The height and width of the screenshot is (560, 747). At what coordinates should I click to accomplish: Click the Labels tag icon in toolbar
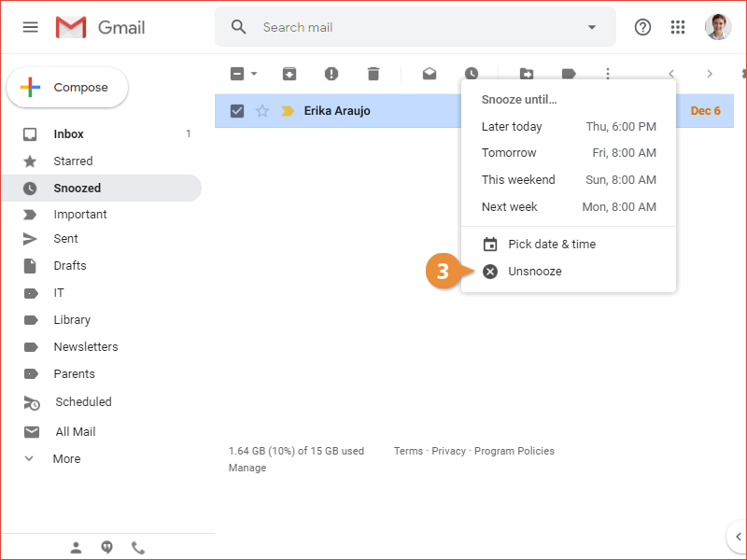(x=568, y=74)
